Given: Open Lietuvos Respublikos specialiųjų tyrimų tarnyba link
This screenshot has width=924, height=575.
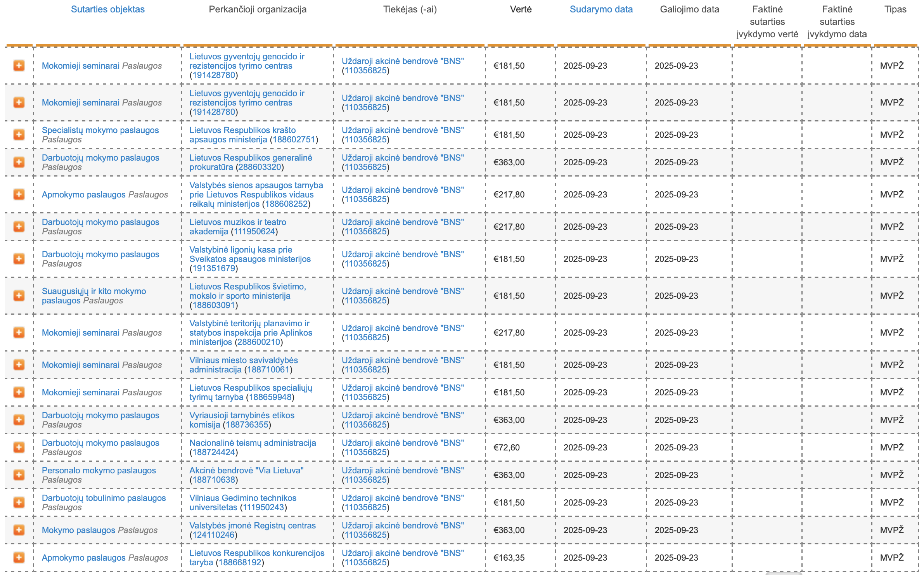Looking at the screenshot, I should point(251,392).
